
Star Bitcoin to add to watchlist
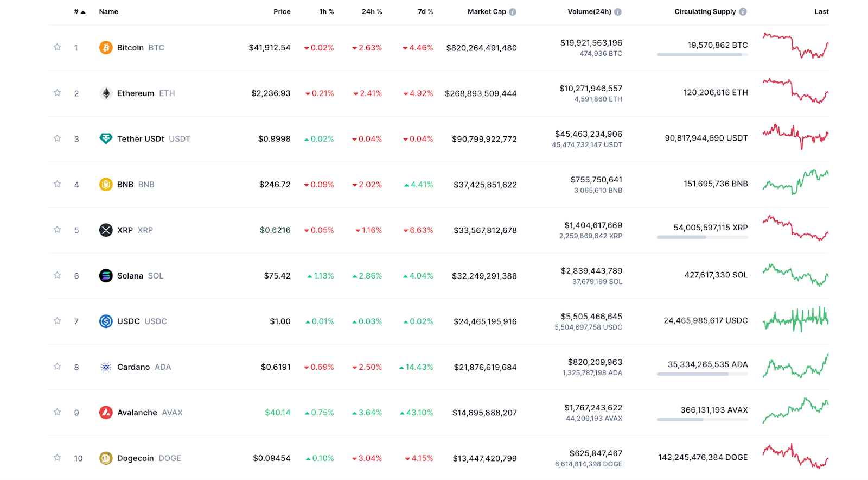coord(57,47)
